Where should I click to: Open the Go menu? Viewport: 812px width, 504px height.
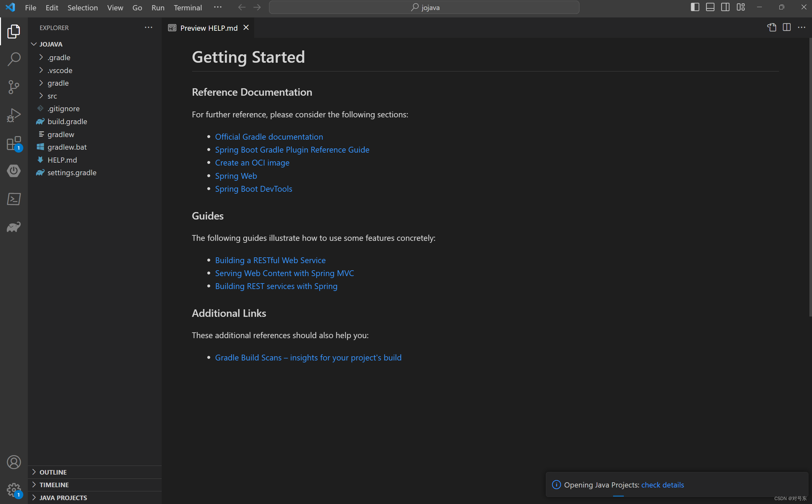point(137,7)
